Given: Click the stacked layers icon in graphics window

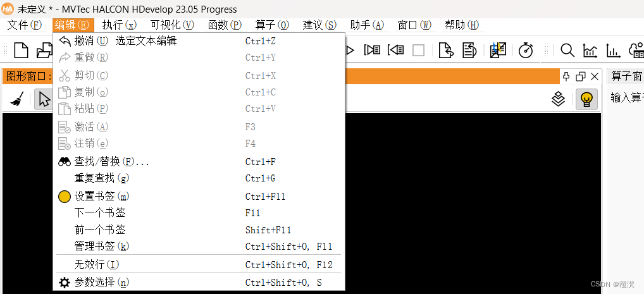Looking at the screenshot, I should [558, 99].
